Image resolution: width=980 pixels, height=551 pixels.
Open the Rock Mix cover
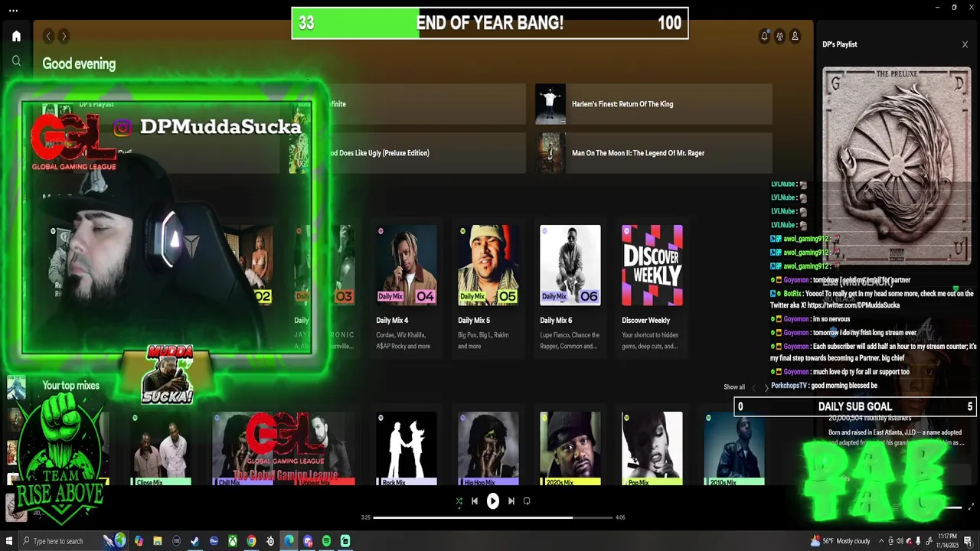point(407,448)
